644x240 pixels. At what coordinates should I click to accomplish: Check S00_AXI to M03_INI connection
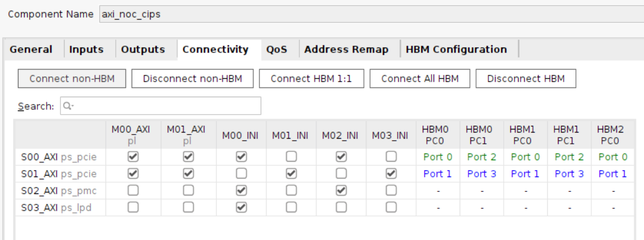391,157
